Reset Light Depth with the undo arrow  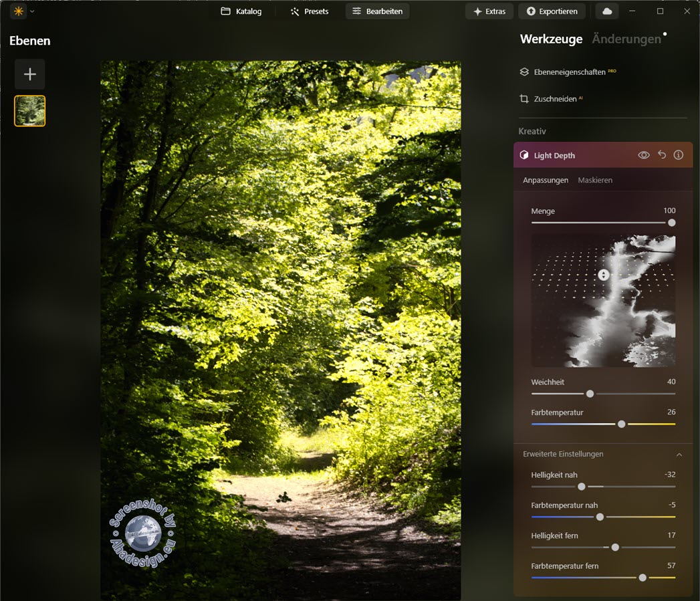[x=661, y=154]
